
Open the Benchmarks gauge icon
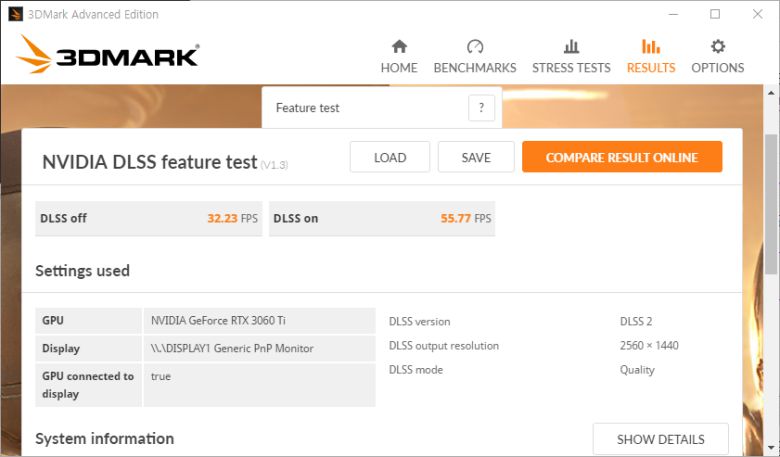click(x=475, y=47)
